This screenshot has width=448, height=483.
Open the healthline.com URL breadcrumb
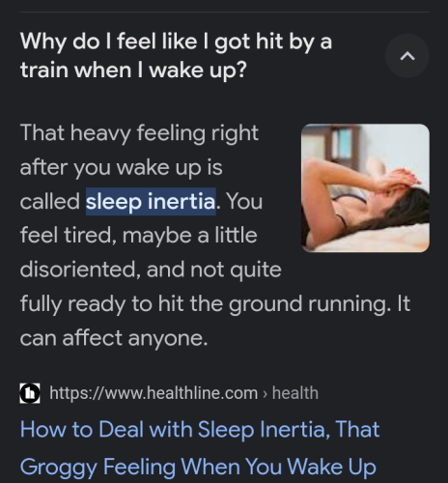tap(183, 393)
